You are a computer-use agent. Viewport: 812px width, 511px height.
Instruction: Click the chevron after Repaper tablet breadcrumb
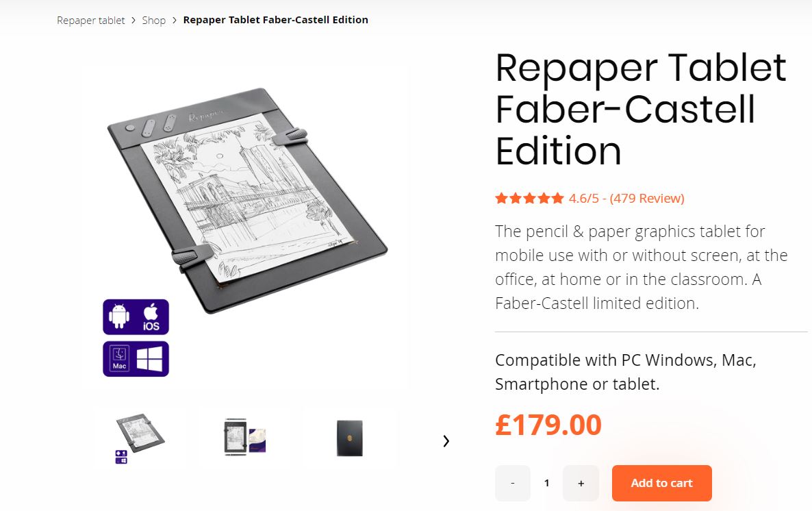click(133, 21)
